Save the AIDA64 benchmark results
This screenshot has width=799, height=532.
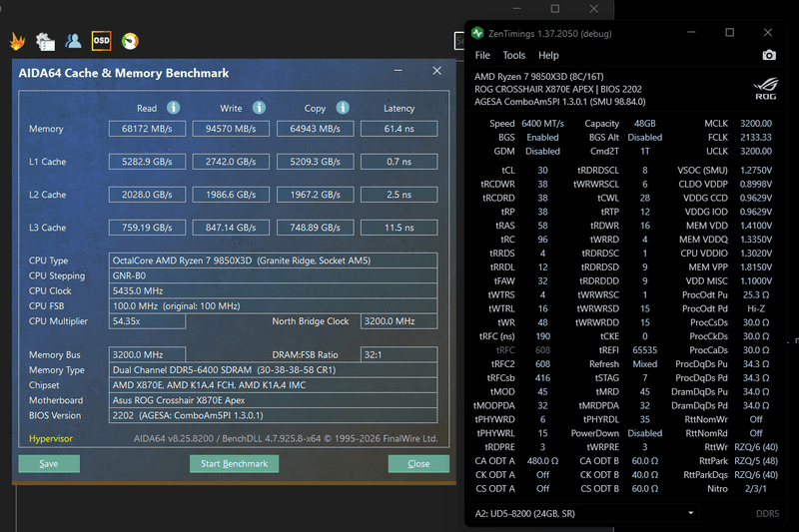[49, 464]
